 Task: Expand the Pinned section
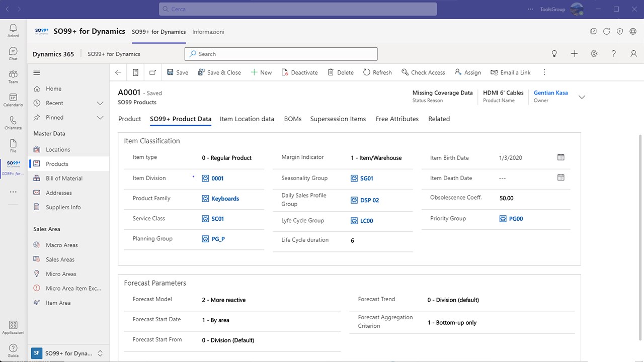(x=100, y=118)
